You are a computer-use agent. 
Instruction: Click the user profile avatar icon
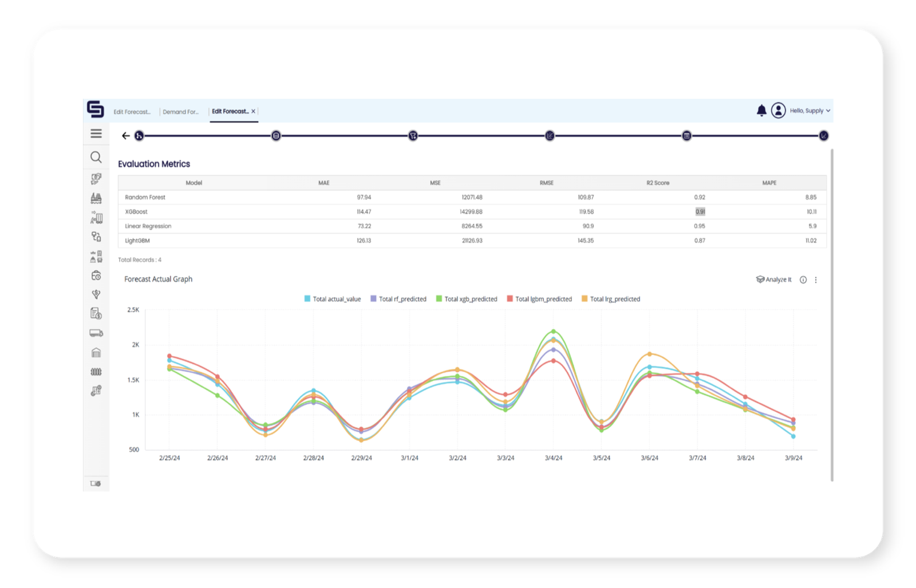(x=779, y=111)
